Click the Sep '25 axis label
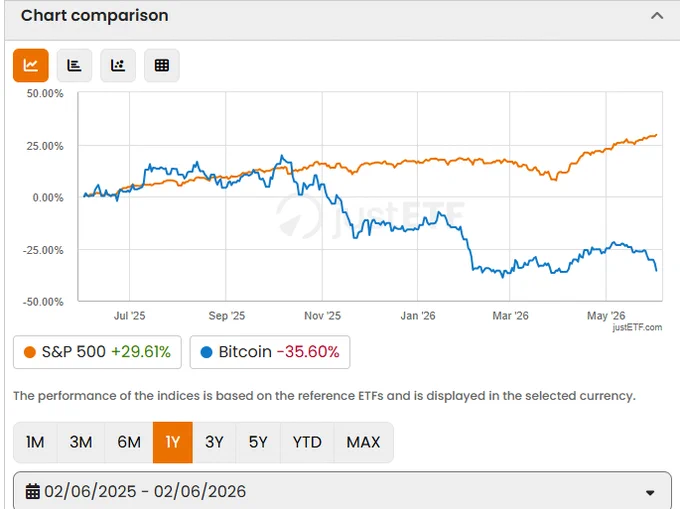This screenshot has width=680, height=509. pos(226,316)
